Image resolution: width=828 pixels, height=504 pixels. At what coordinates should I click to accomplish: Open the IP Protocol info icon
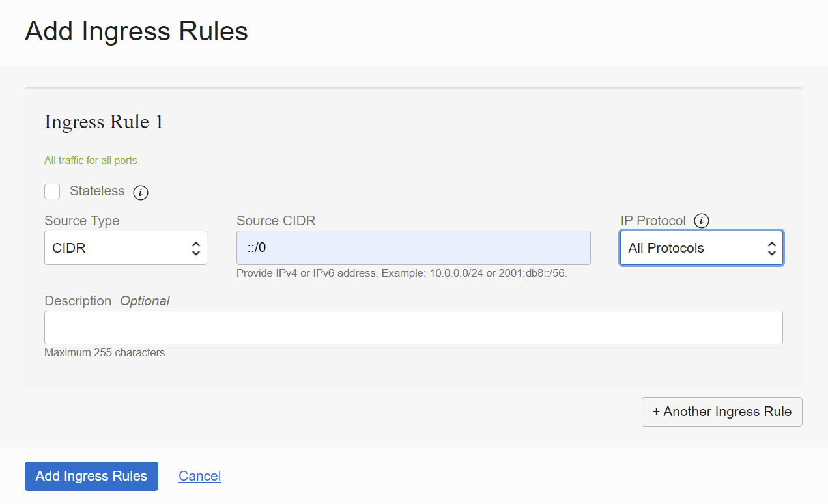click(x=702, y=221)
